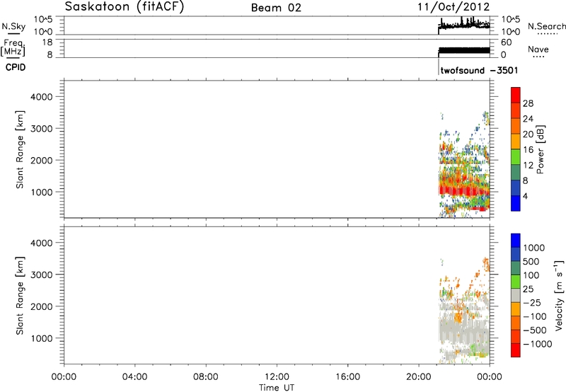Click the blue bottom segment of Power colorbar
The width and height of the screenshot is (566, 392).
pyautogui.click(x=516, y=203)
